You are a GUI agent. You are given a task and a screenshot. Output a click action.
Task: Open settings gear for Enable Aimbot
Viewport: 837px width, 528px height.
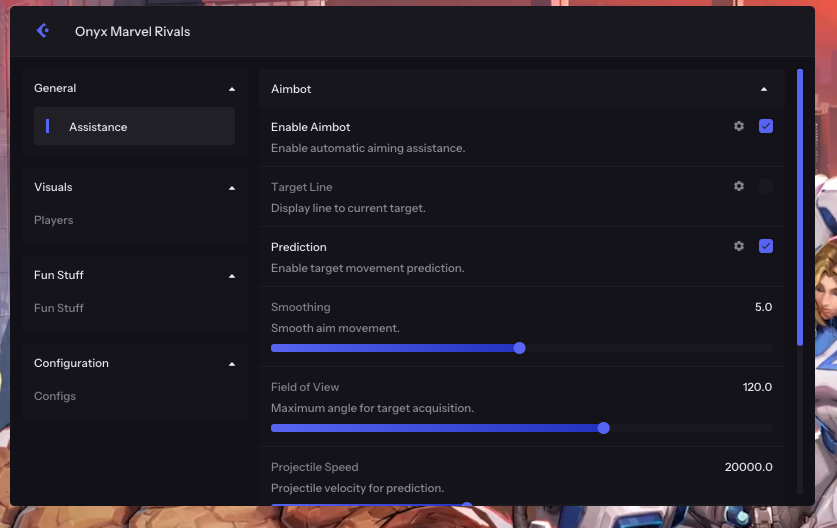(739, 126)
